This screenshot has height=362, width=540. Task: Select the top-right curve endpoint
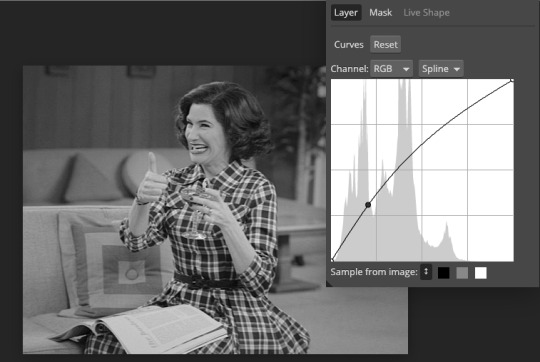512,81
